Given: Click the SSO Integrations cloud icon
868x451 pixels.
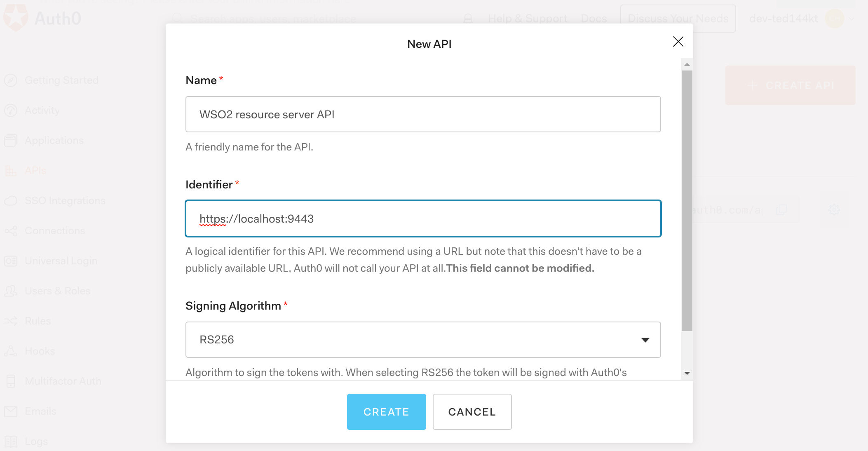Looking at the screenshot, I should click(x=11, y=201).
